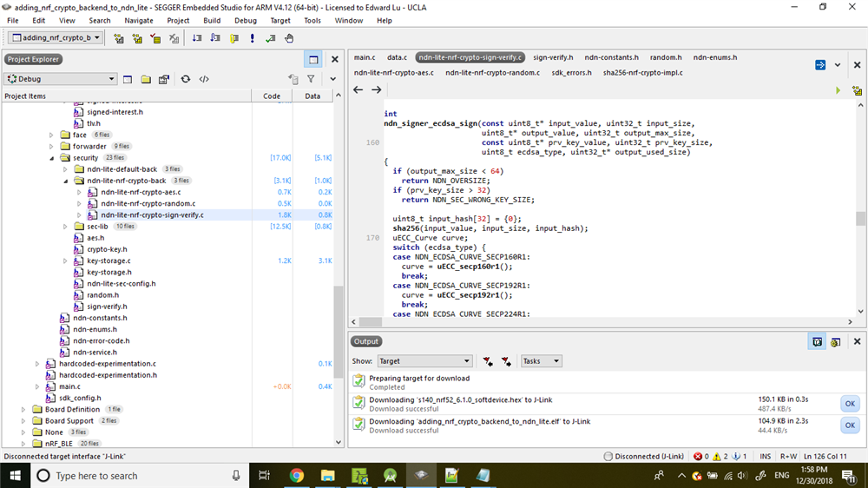This screenshot has width=868, height=488.
Task: Select sdk_config.h in project tree
Action: [x=80, y=399]
